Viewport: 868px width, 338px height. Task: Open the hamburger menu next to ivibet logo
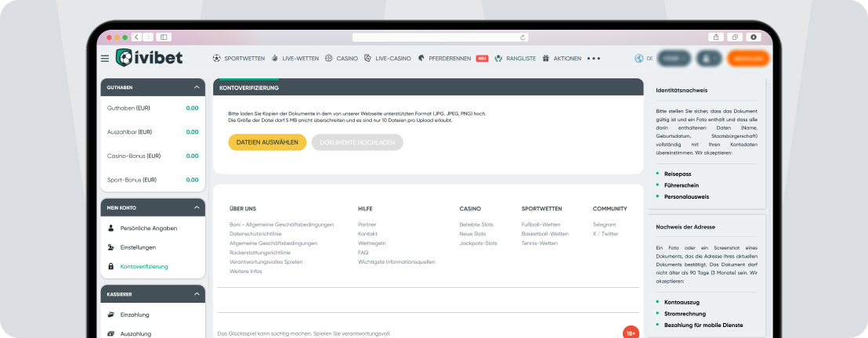(x=105, y=58)
